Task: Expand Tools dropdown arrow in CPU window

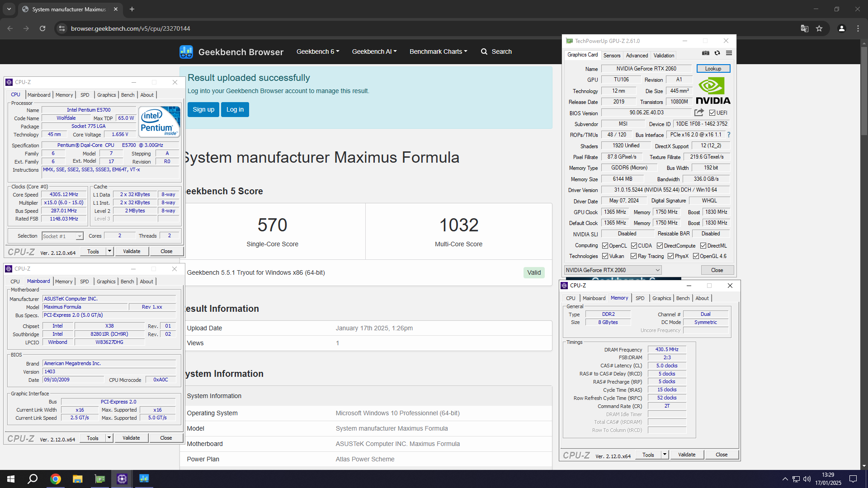Action: coord(109,251)
